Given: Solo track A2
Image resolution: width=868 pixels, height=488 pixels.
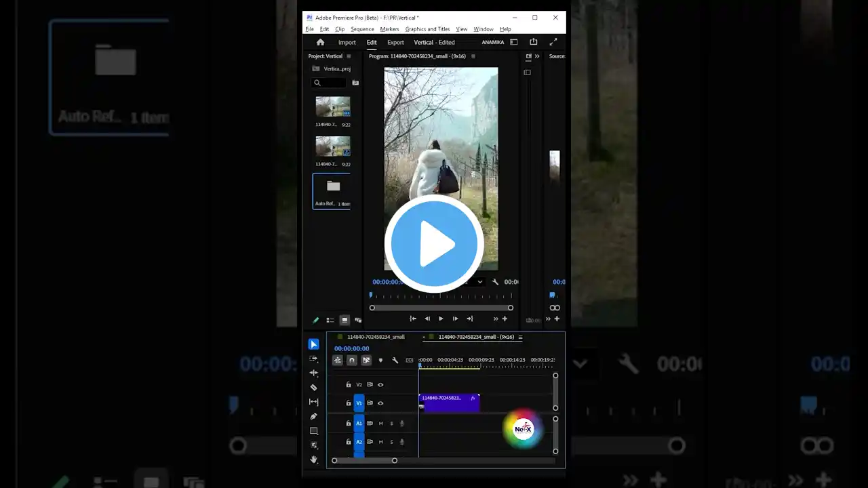Looking at the screenshot, I should (391, 442).
